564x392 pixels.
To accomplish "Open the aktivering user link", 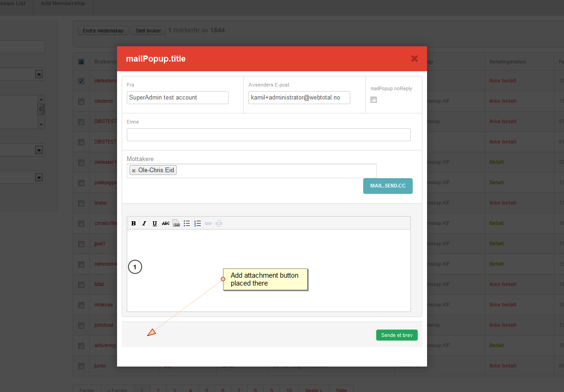I will pyautogui.click(x=105, y=345).
